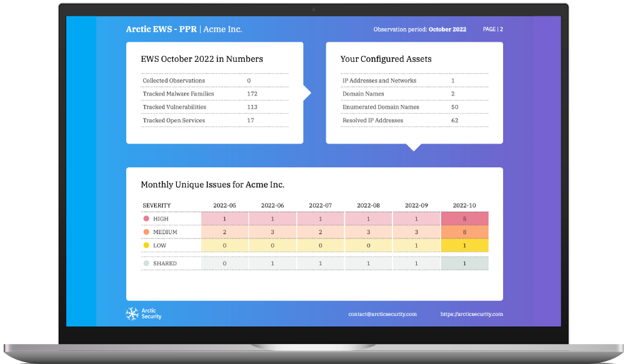The image size is (625, 364).
Task: Click the arrow connector between summary panels
Action: 306,92
